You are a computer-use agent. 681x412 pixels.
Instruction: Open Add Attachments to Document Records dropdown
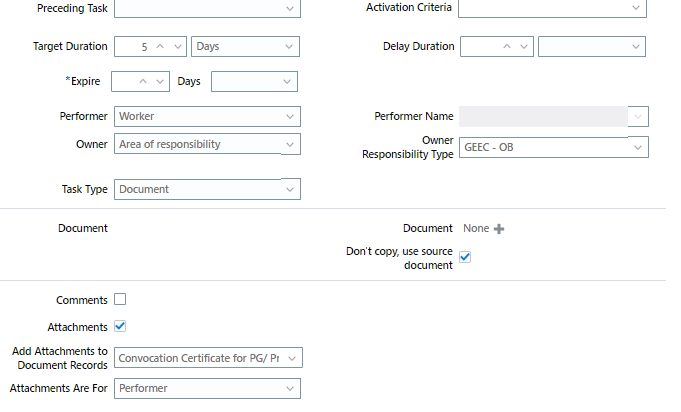point(208,358)
